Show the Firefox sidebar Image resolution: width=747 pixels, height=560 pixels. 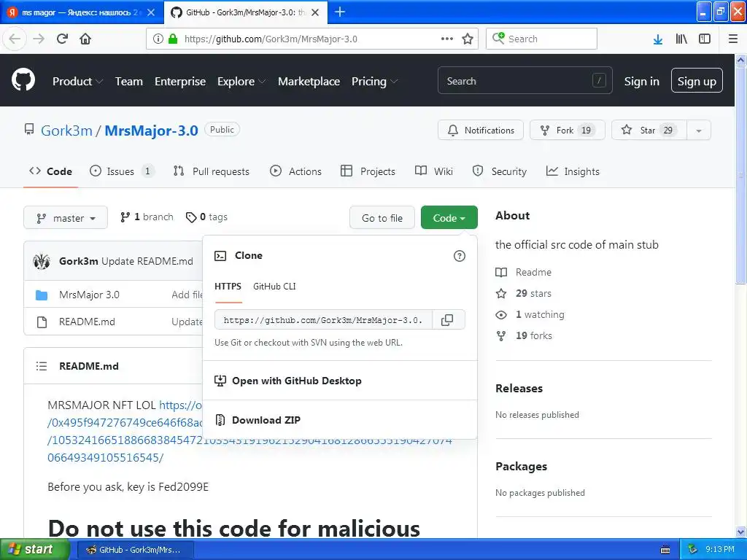(x=705, y=39)
